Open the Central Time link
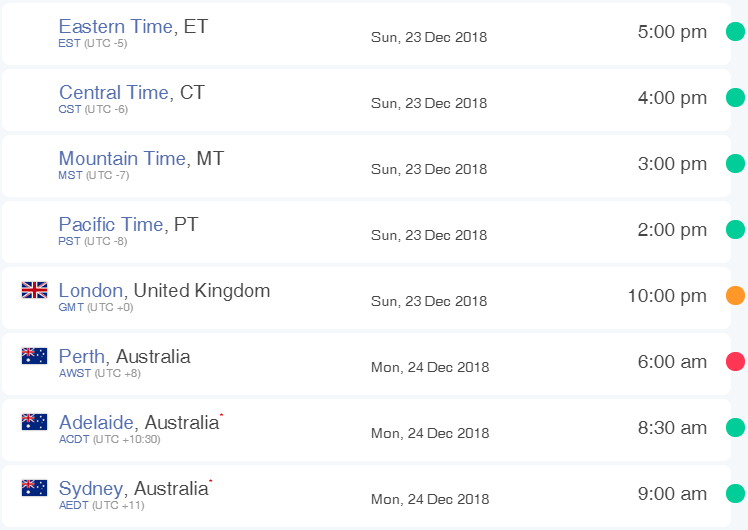 click(x=114, y=92)
